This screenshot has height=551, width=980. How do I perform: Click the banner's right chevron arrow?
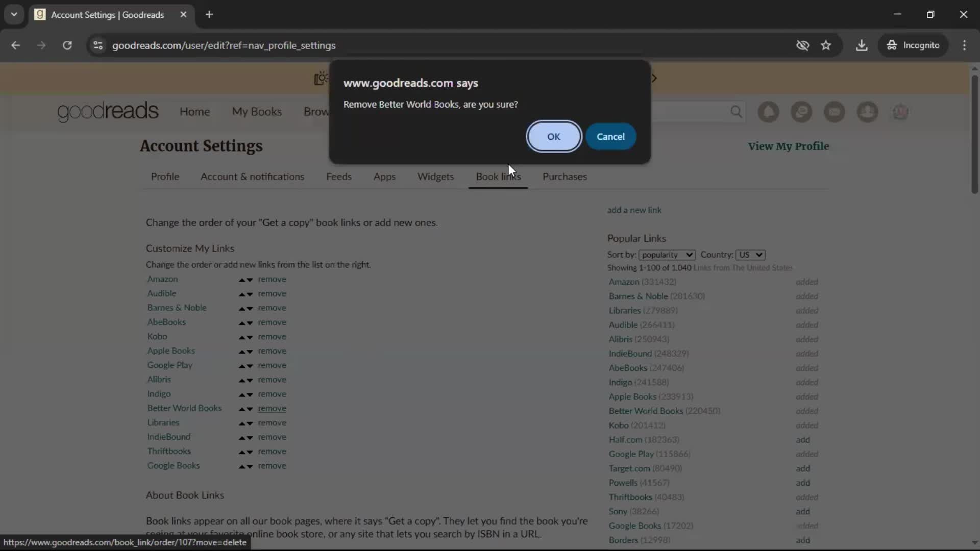pos(654,78)
